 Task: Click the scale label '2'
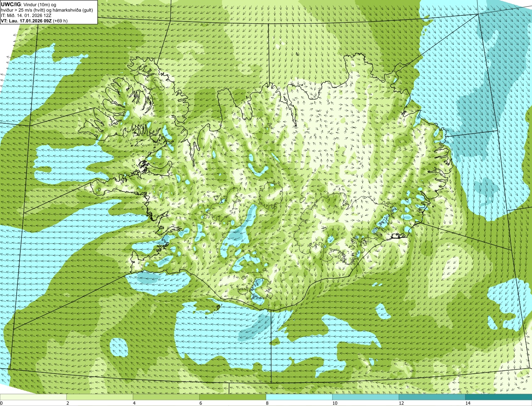point(67,403)
